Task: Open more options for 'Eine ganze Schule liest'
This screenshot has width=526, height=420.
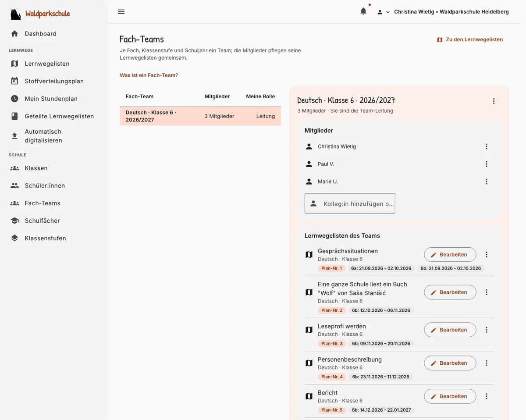Action: (x=486, y=292)
